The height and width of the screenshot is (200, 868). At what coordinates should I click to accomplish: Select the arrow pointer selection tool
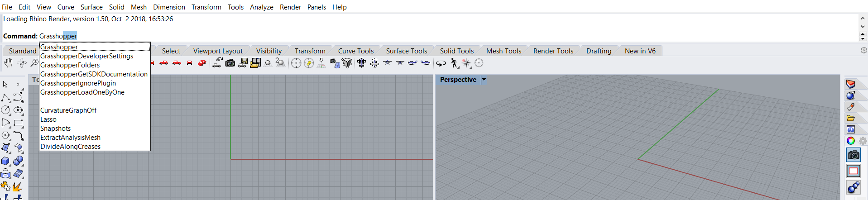point(5,85)
